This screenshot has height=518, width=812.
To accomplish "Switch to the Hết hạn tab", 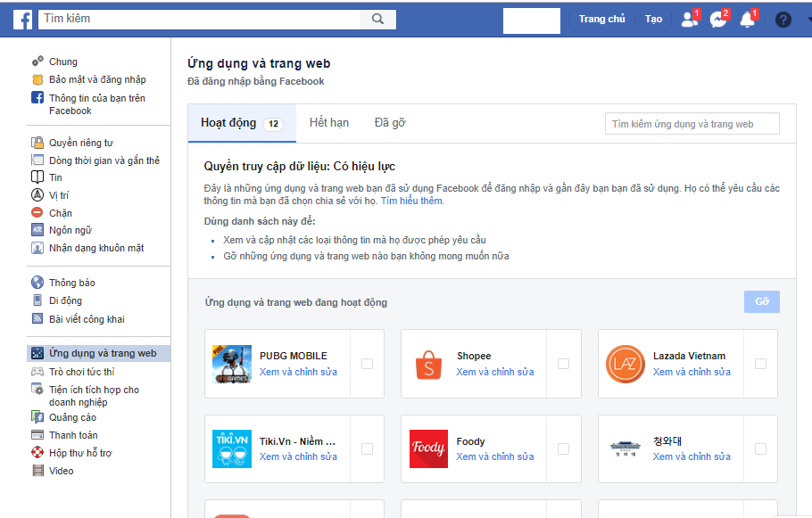I will (x=329, y=123).
